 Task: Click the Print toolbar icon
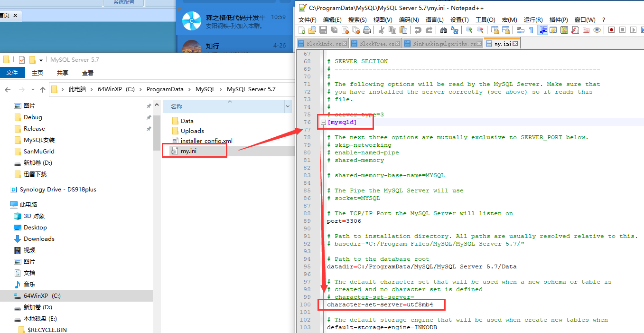coord(367,30)
